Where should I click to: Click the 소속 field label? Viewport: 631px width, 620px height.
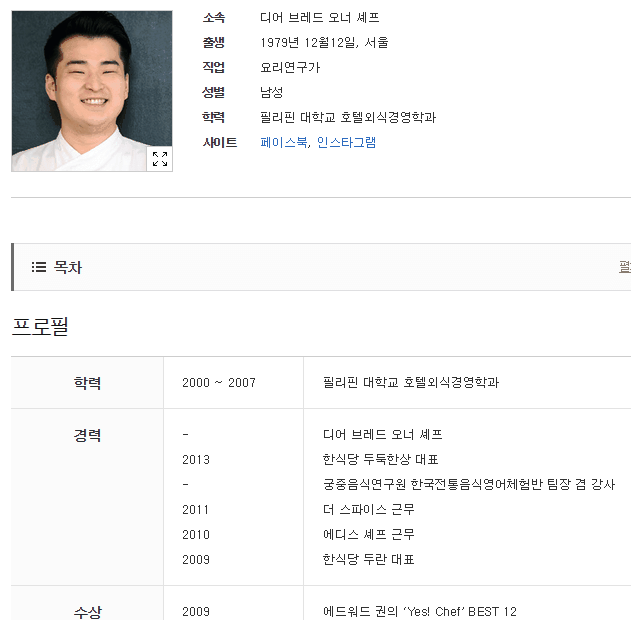pos(214,17)
